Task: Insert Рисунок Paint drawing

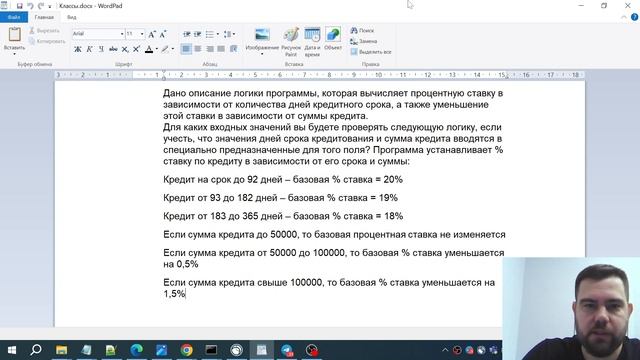Action: (x=291, y=42)
